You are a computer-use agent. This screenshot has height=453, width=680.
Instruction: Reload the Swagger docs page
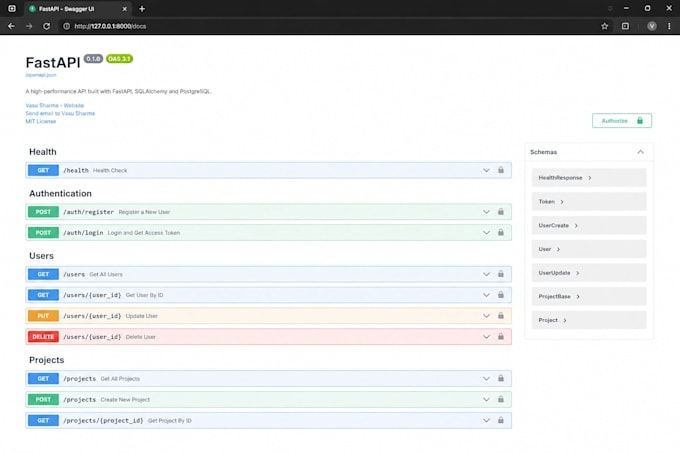pos(46,26)
